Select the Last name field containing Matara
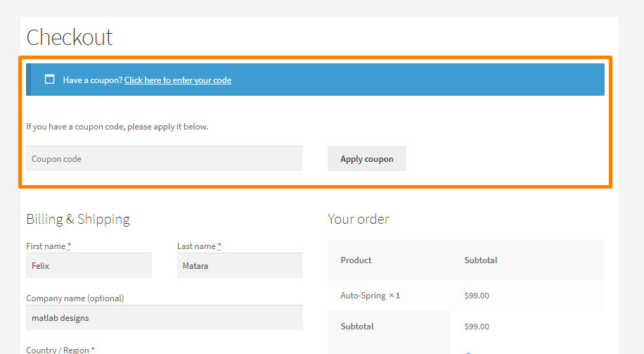644x354 pixels. [x=240, y=265]
